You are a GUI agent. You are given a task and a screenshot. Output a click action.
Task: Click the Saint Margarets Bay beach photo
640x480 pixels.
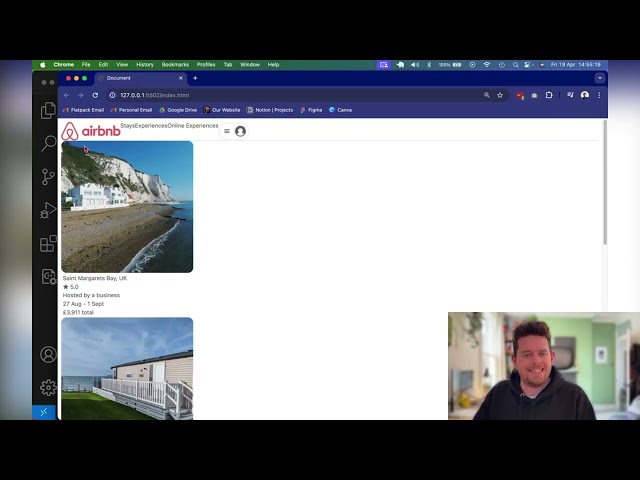point(127,207)
